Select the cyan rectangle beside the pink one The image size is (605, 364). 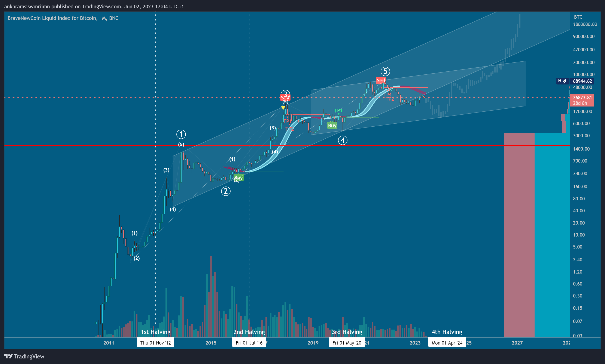pos(552,235)
